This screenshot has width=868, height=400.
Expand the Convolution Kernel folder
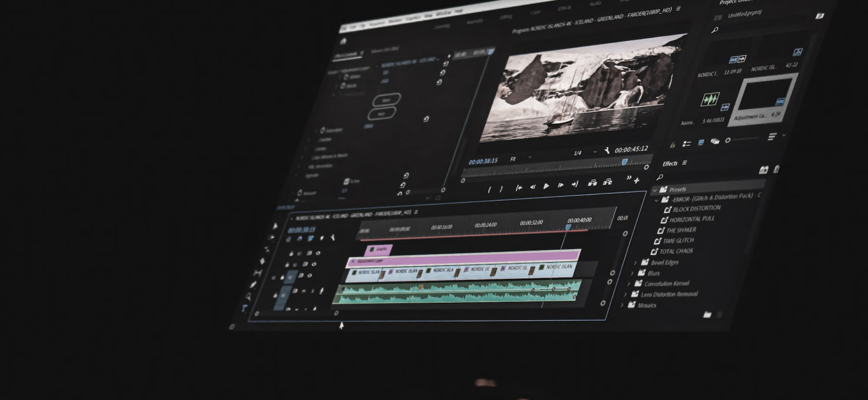[x=629, y=284]
